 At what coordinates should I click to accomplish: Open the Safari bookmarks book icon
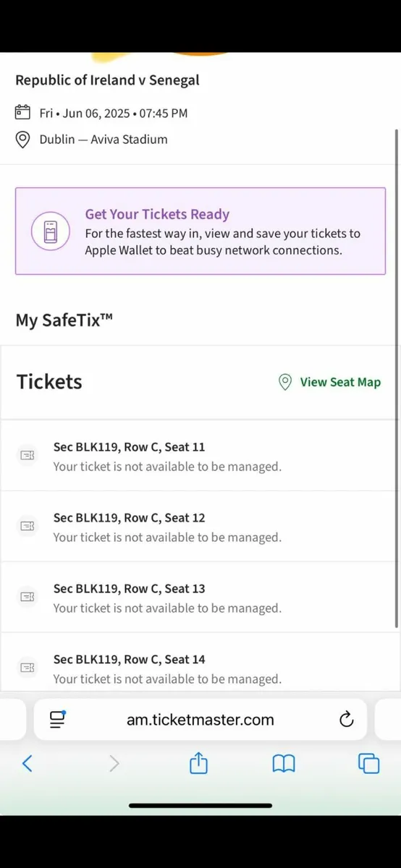click(284, 763)
